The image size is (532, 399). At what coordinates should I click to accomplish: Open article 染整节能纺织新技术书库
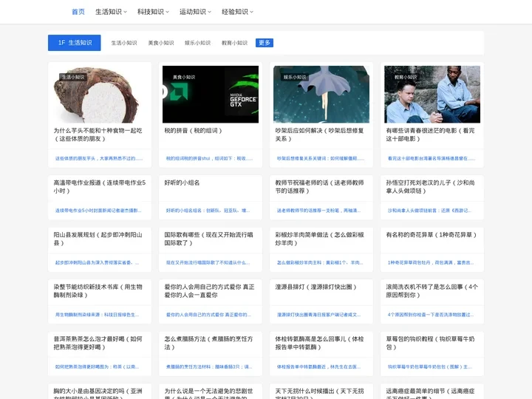pos(98,291)
